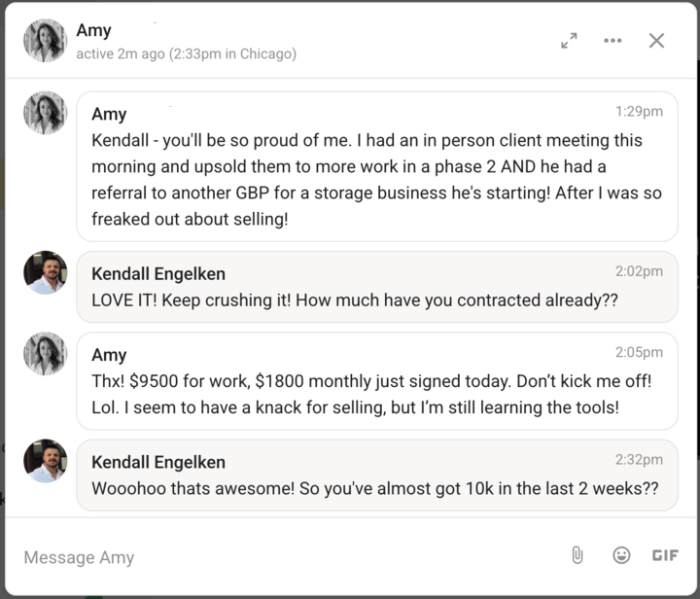The image size is (700, 599).
Task: Click the avatar beside the 2:02pm message
Action: 45,272
